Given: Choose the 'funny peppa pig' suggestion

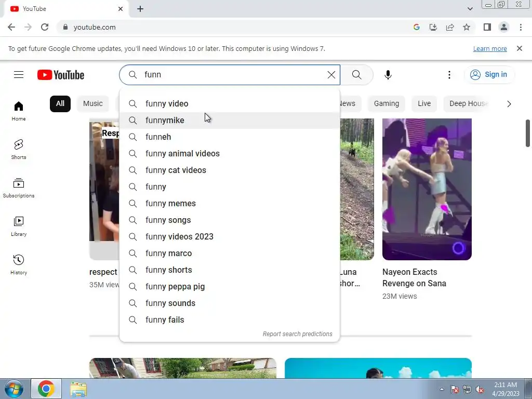Looking at the screenshot, I should tap(229, 286).
